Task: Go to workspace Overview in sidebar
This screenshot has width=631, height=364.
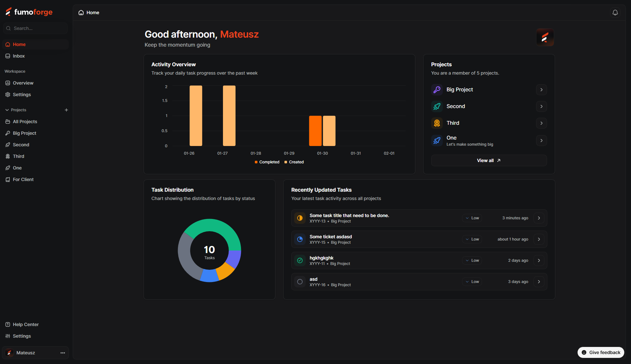Action: coord(23,83)
